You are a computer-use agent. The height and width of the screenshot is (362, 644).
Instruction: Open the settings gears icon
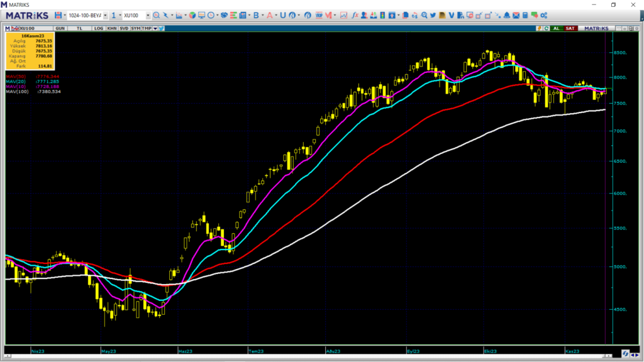(x=543, y=15)
